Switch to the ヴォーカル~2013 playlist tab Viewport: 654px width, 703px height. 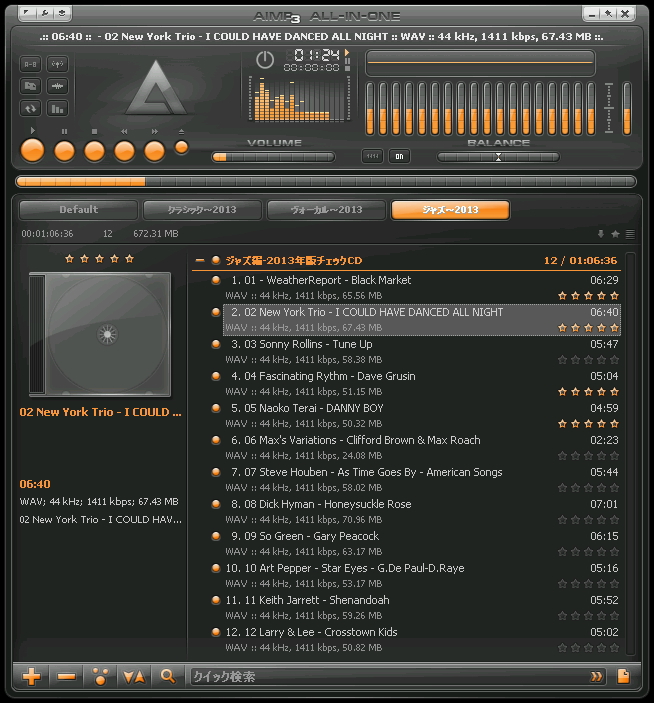click(326, 210)
